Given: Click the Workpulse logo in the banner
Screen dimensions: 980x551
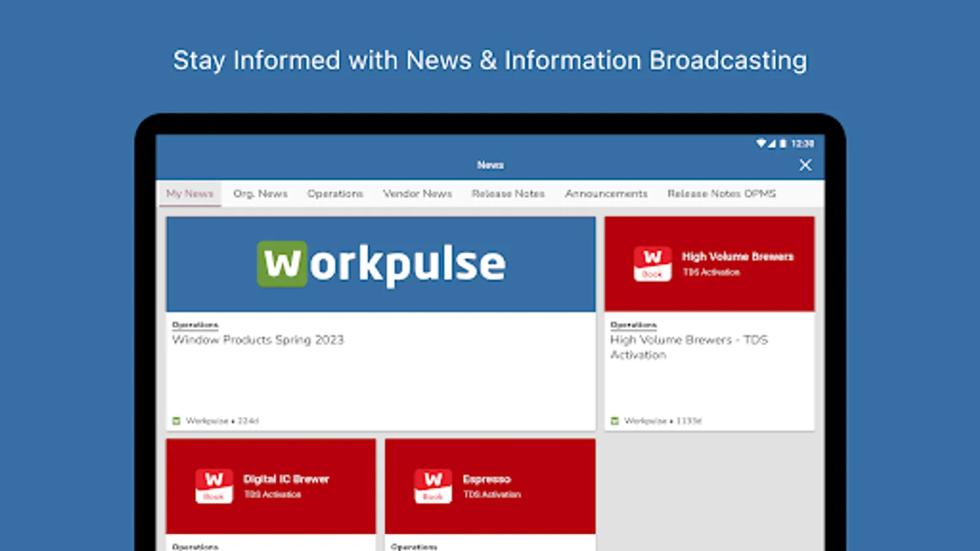Looking at the screenshot, I should [380, 263].
